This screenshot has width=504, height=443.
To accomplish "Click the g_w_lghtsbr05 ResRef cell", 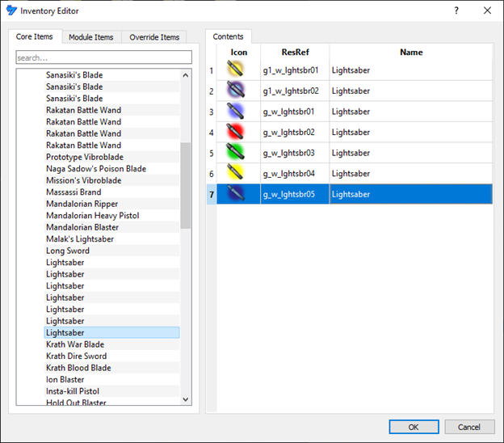I will [295, 194].
